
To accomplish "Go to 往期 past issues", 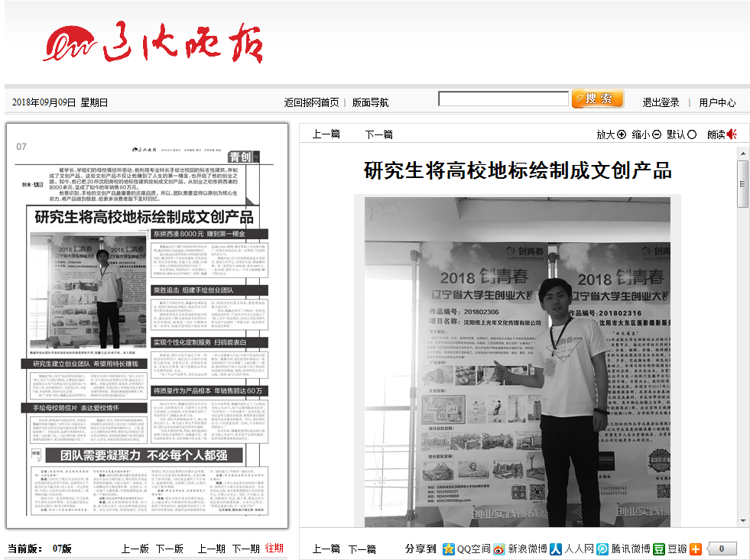I will pos(274,549).
